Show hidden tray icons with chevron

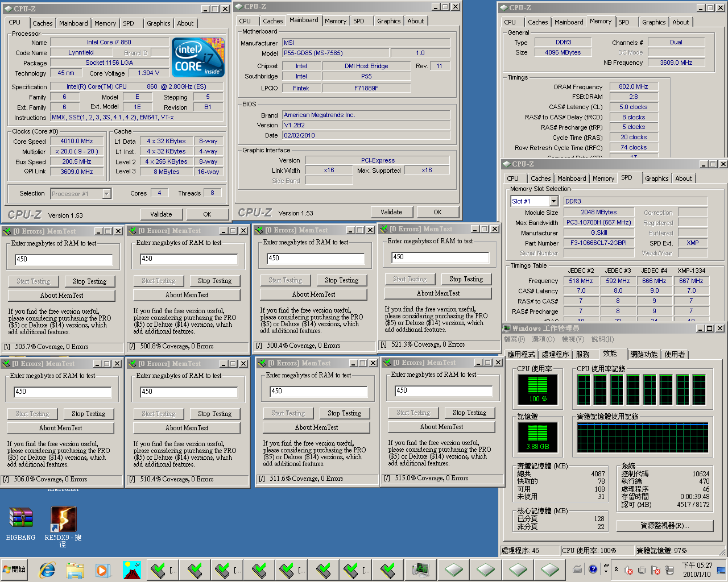[x=616, y=569]
